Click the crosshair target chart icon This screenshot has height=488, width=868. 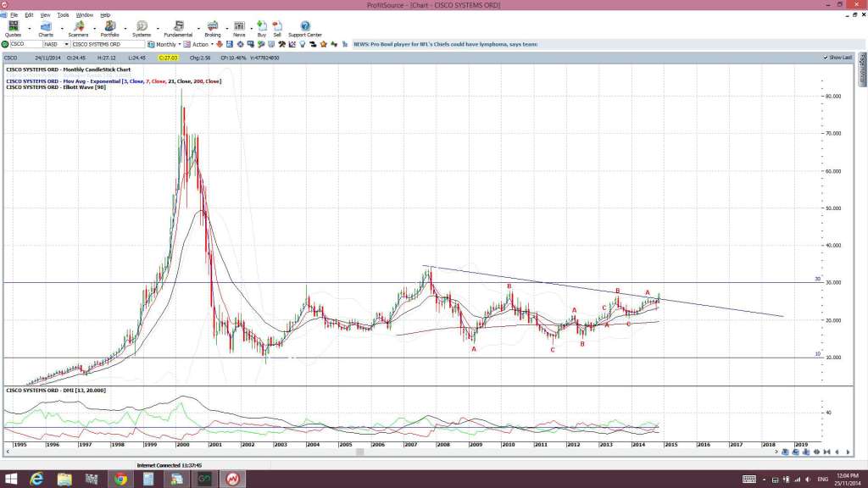coord(241,44)
